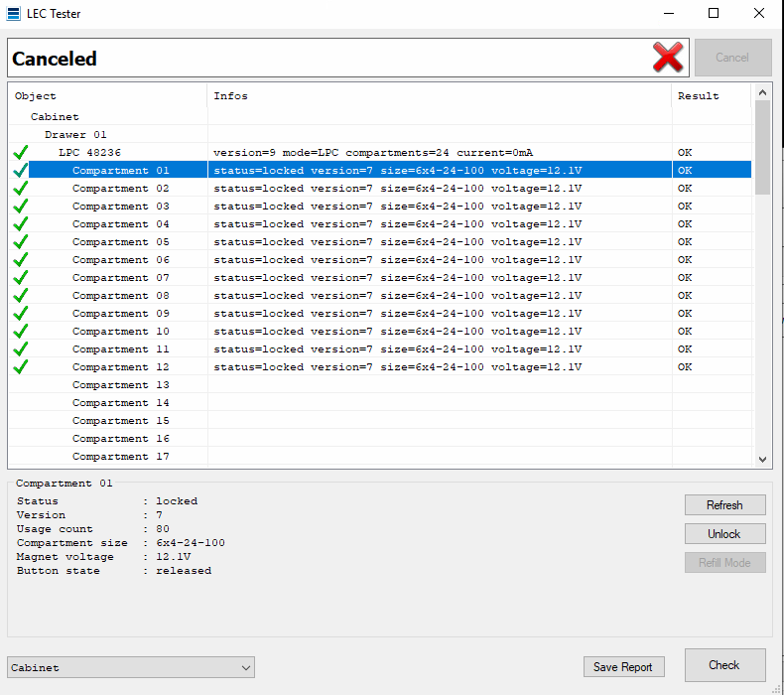
Task: Select Compartment 17 row
Action: click(x=380, y=457)
